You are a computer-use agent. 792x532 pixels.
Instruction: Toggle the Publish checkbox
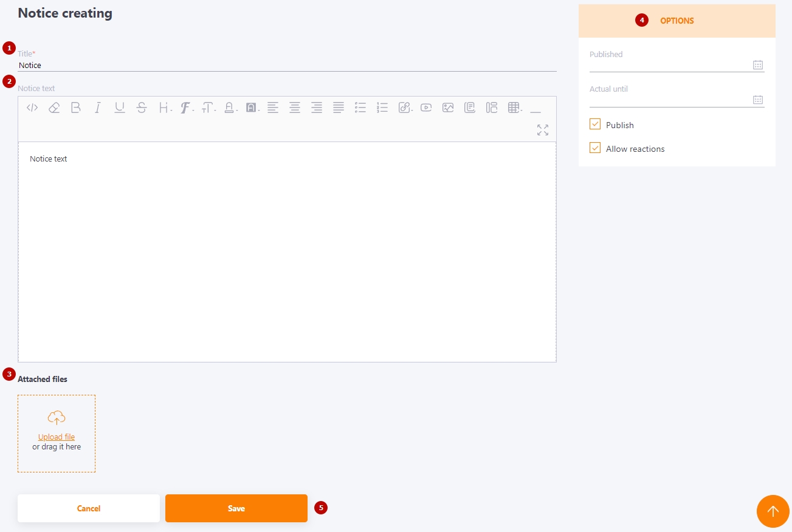click(x=595, y=124)
